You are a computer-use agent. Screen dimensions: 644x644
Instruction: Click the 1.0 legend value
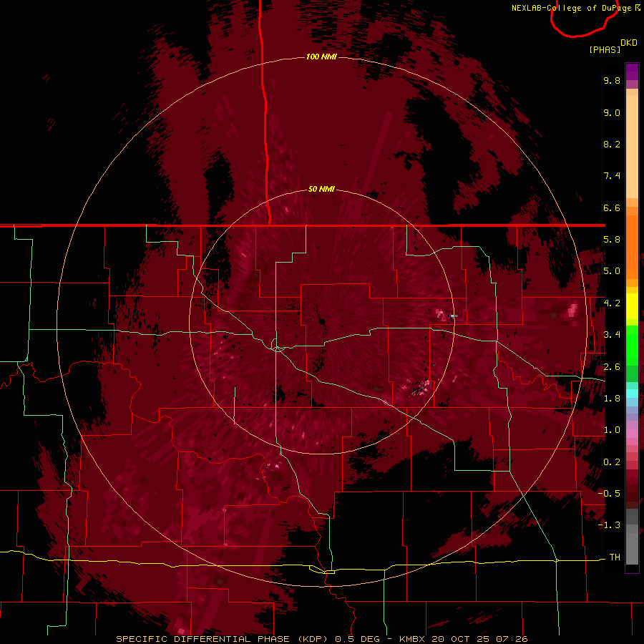(x=612, y=431)
